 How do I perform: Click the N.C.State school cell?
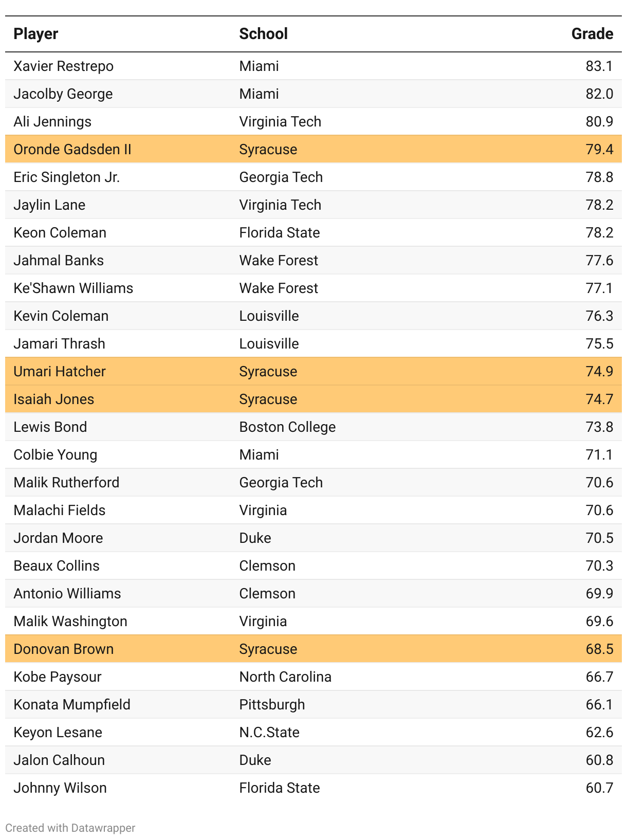coord(269,733)
